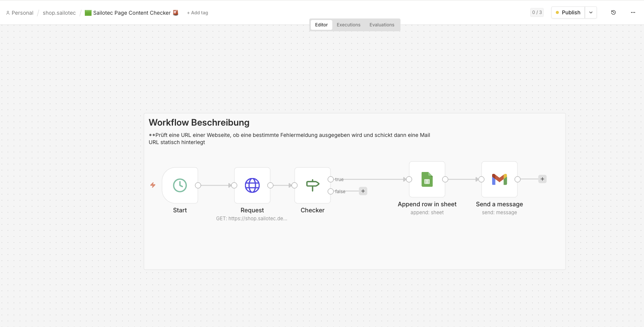Click the 'send: message' subtitle text
This screenshot has height=327, width=644.
(x=499, y=212)
